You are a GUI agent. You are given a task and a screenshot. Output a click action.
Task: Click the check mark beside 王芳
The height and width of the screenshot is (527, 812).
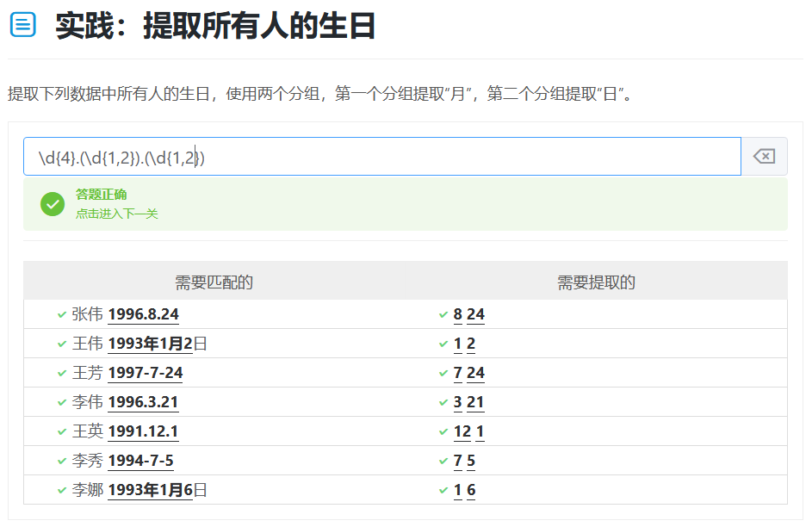pyautogui.click(x=62, y=374)
